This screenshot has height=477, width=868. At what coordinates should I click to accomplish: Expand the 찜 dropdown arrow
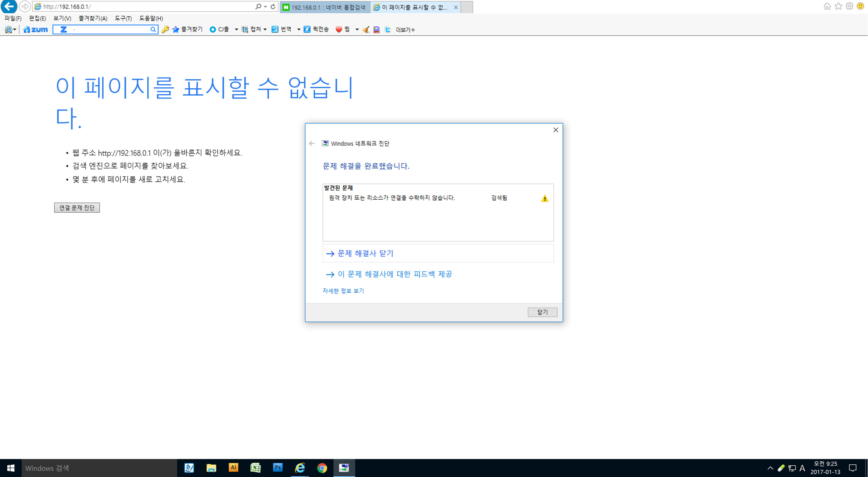pyautogui.click(x=357, y=30)
